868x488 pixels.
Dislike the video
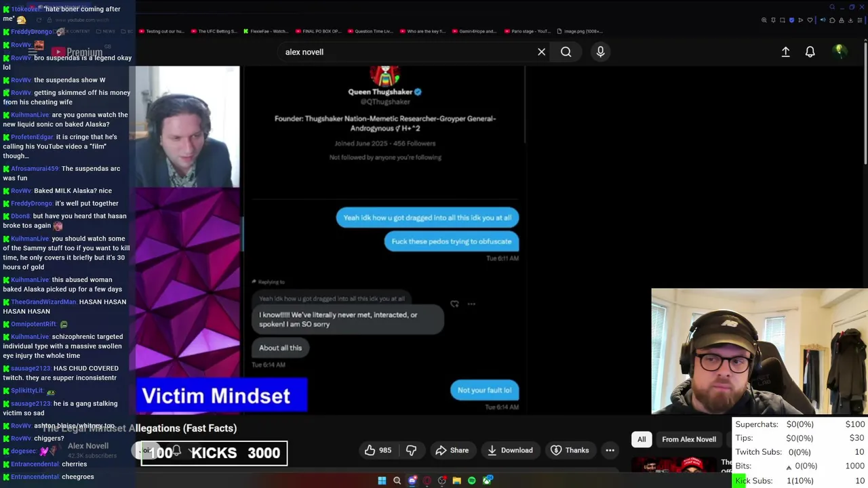tap(411, 450)
